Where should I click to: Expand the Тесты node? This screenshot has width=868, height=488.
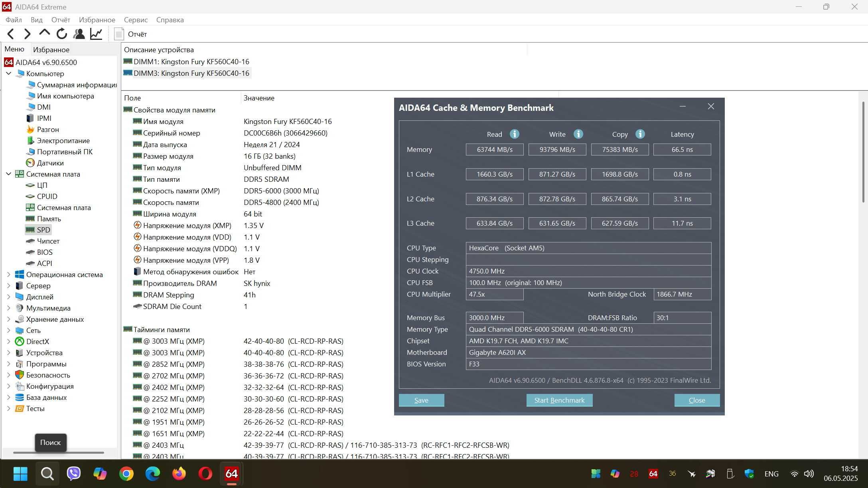[8, 408]
